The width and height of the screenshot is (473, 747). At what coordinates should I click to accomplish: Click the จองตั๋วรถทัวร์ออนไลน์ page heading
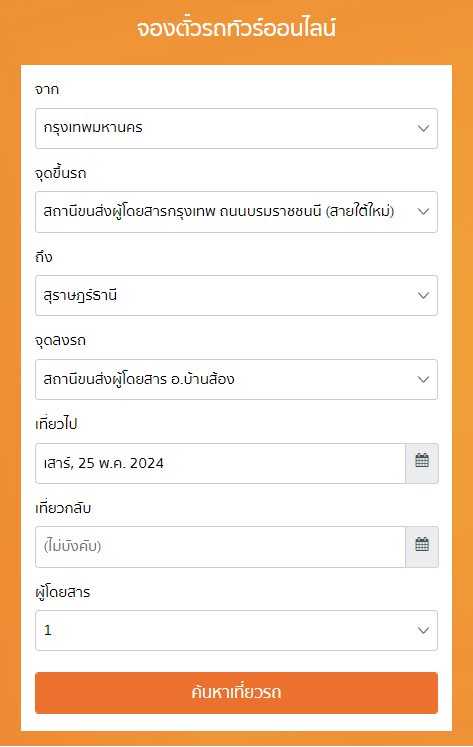click(236, 29)
